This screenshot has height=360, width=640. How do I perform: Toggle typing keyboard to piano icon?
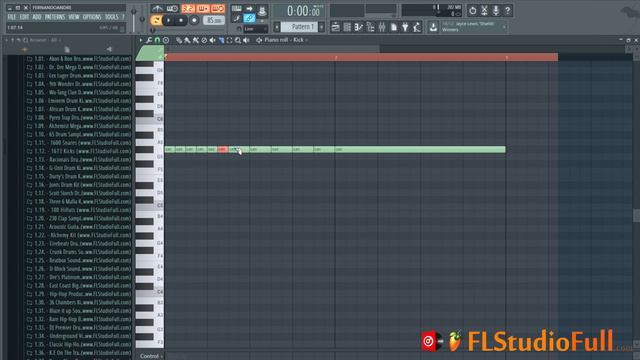237,9
